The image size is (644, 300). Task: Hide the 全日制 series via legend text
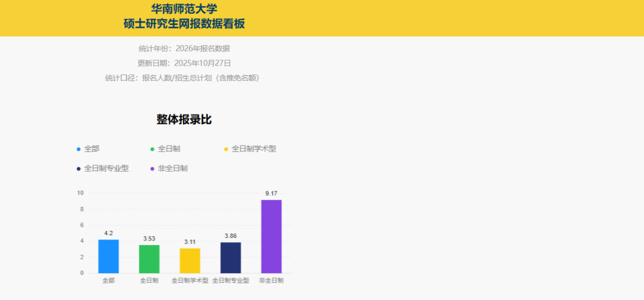169,149
